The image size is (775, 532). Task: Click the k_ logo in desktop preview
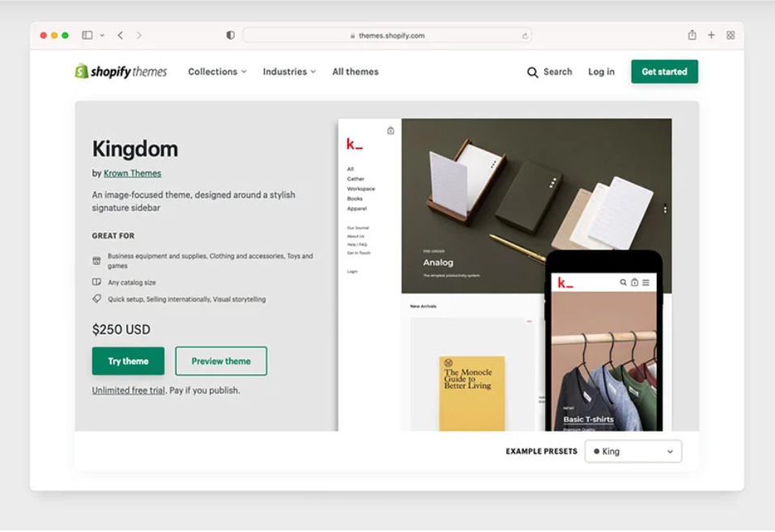[x=355, y=144]
